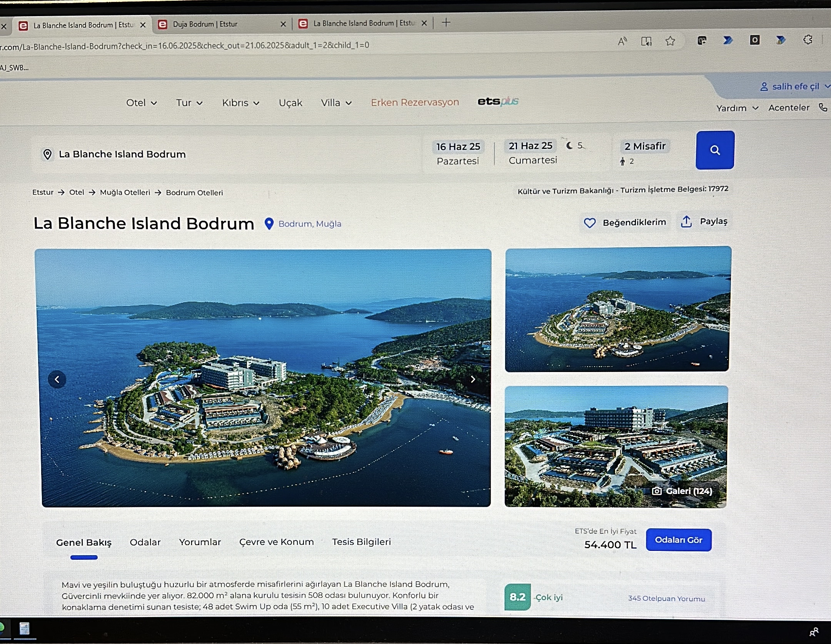This screenshot has width=831, height=644.
Task: Expand the Tur dropdown menu
Action: pos(189,103)
